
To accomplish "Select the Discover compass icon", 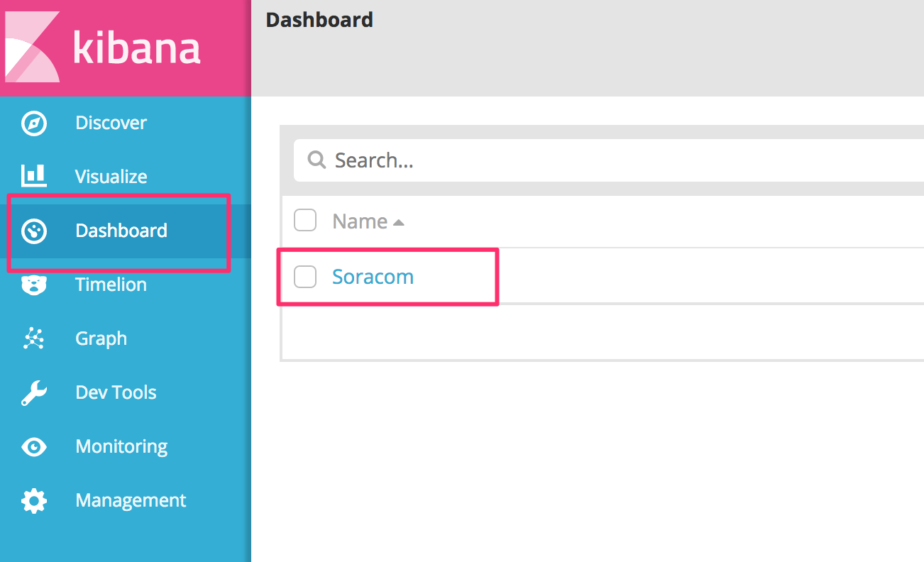I will click(x=34, y=122).
